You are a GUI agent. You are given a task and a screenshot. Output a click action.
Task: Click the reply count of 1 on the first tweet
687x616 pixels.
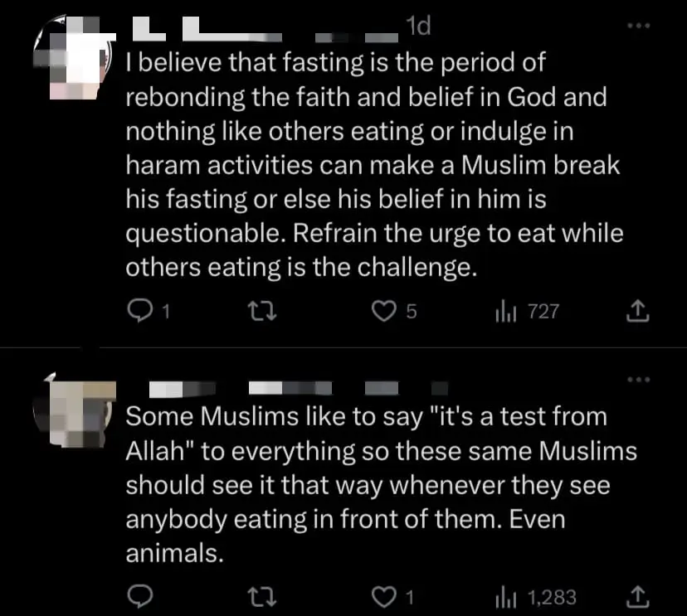click(164, 312)
